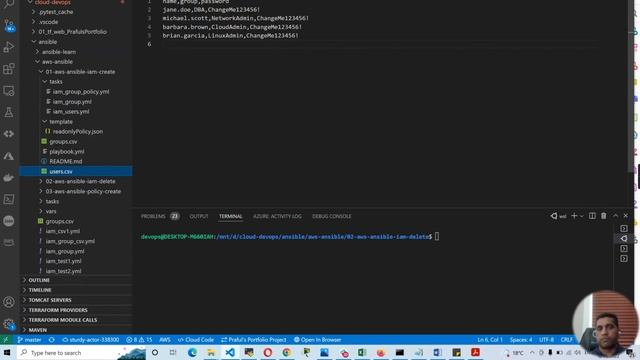Click CRLF end of line selector
The width and height of the screenshot is (640, 360).
tap(567, 340)
